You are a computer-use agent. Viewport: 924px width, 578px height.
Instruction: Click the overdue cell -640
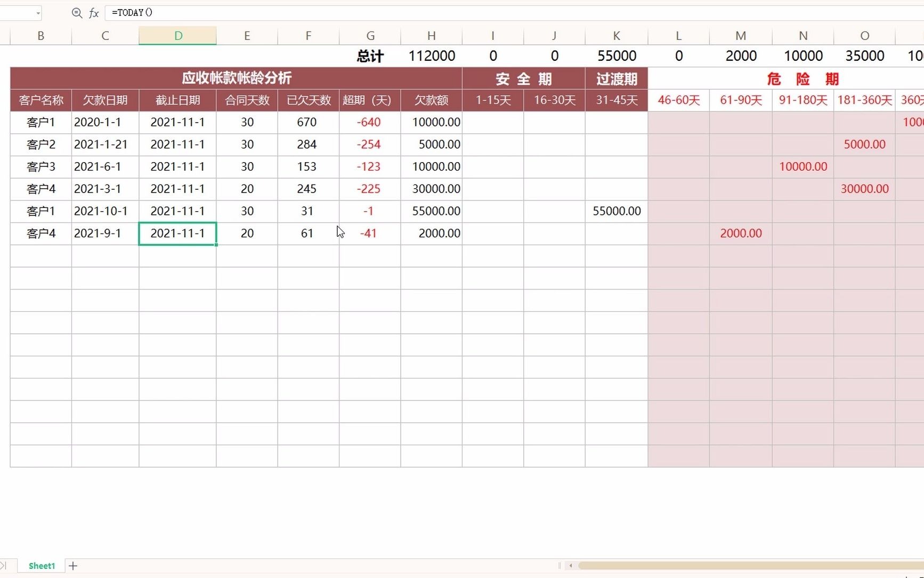(370, 122)
